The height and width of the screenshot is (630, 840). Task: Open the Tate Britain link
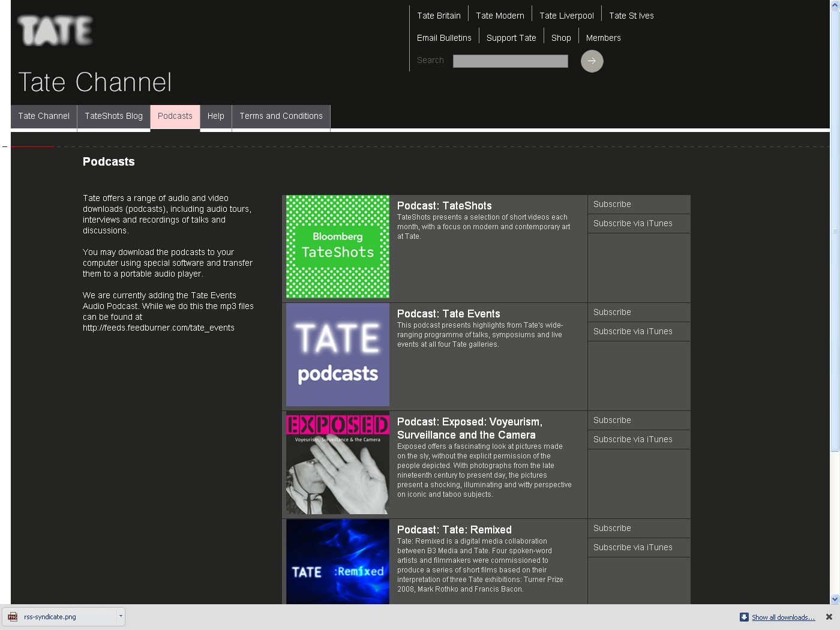pyautogui.click(x=439, y=16)
